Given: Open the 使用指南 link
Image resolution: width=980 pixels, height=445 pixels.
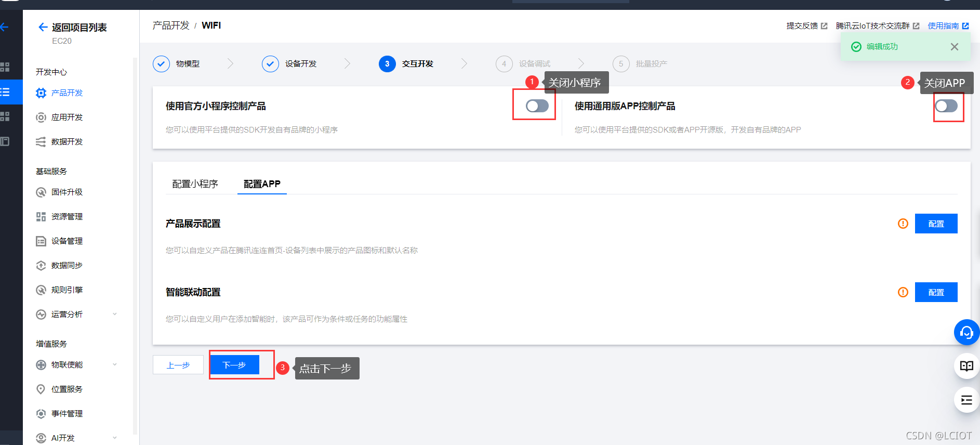Looking at the screenshot, I should (x=943, y=26).
